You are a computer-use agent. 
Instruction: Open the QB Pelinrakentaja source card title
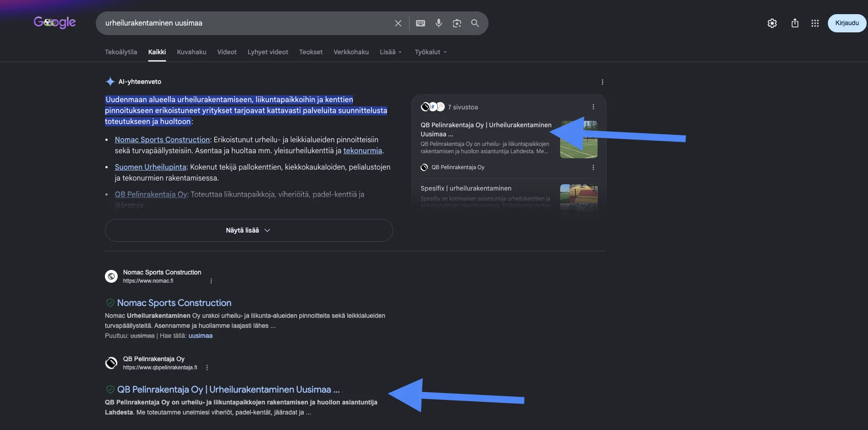(486, 130)
